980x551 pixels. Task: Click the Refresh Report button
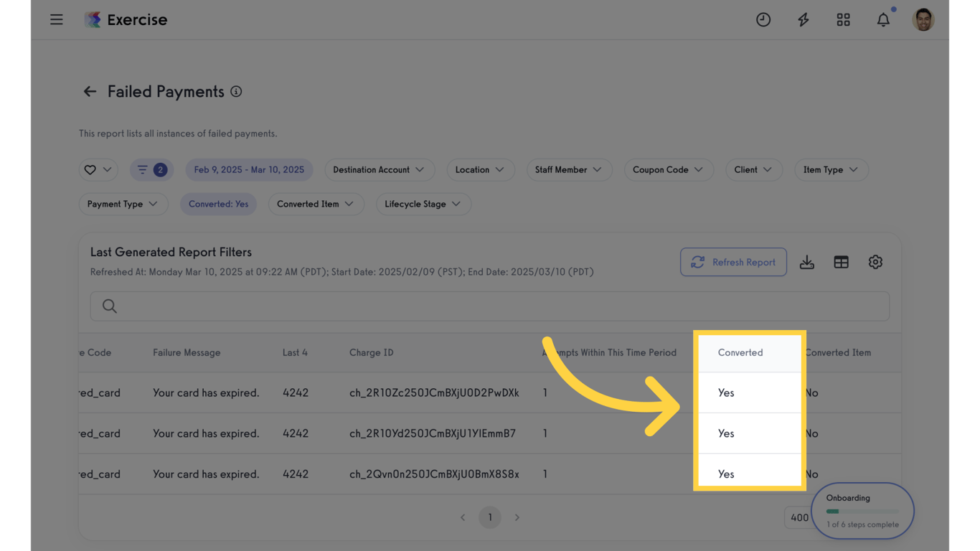[733, 262]
